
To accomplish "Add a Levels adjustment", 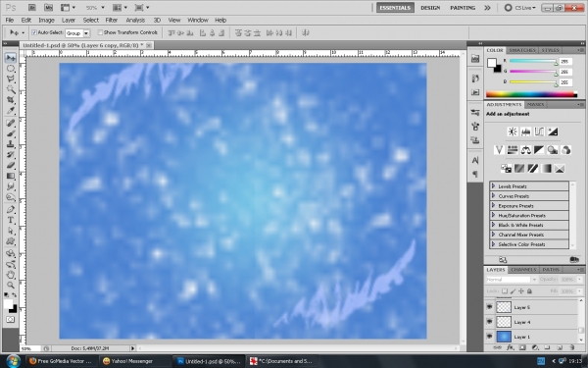I will coord(525,131).
